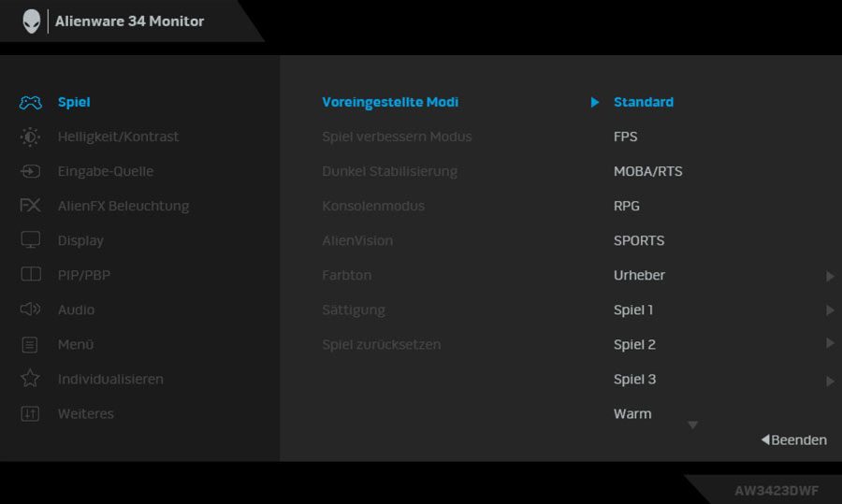
Task: Expand the Spiel 3 submenu arrow
Action: 830,382
